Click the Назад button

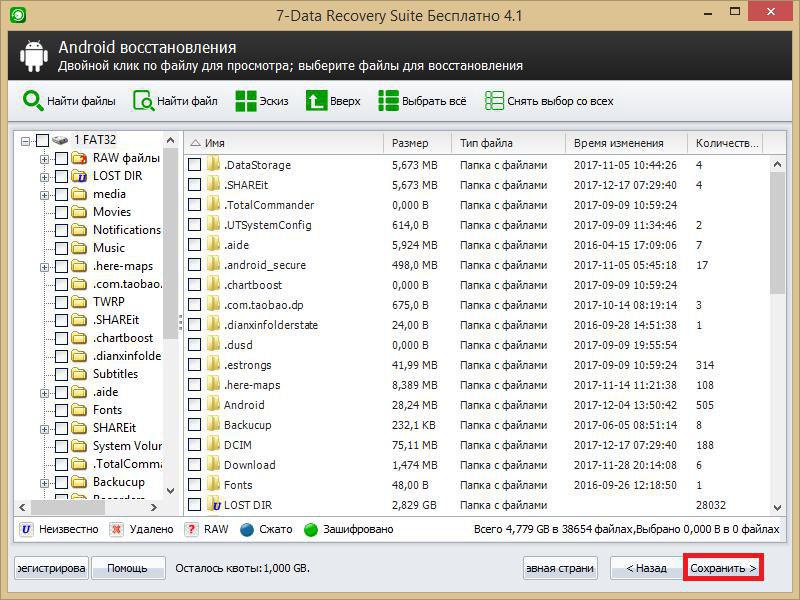pos(646,567)
